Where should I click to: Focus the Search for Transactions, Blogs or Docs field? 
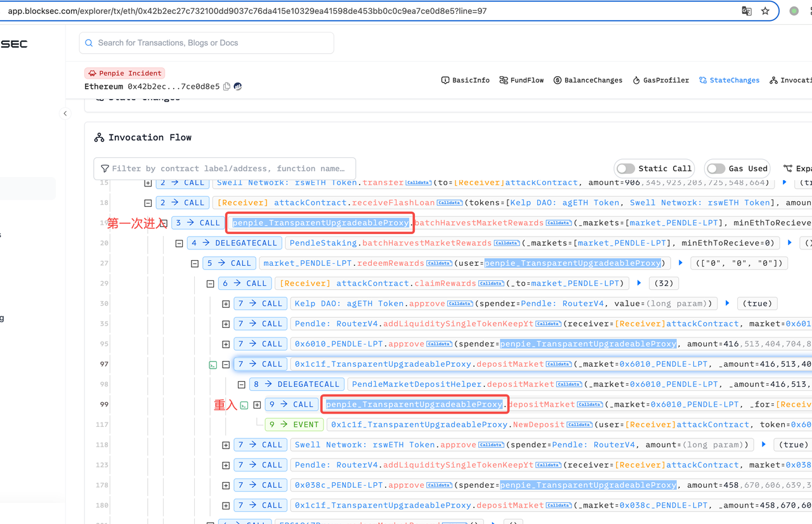coord(207,43)
